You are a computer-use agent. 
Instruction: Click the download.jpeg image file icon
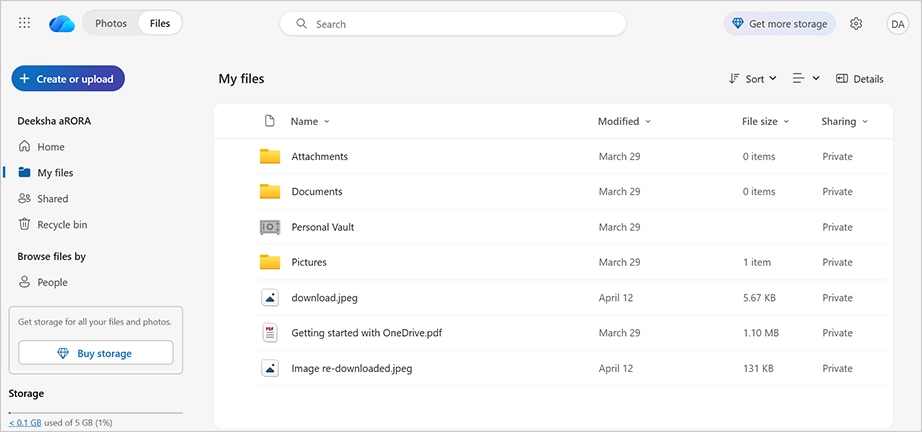click(x=270, y=297)
